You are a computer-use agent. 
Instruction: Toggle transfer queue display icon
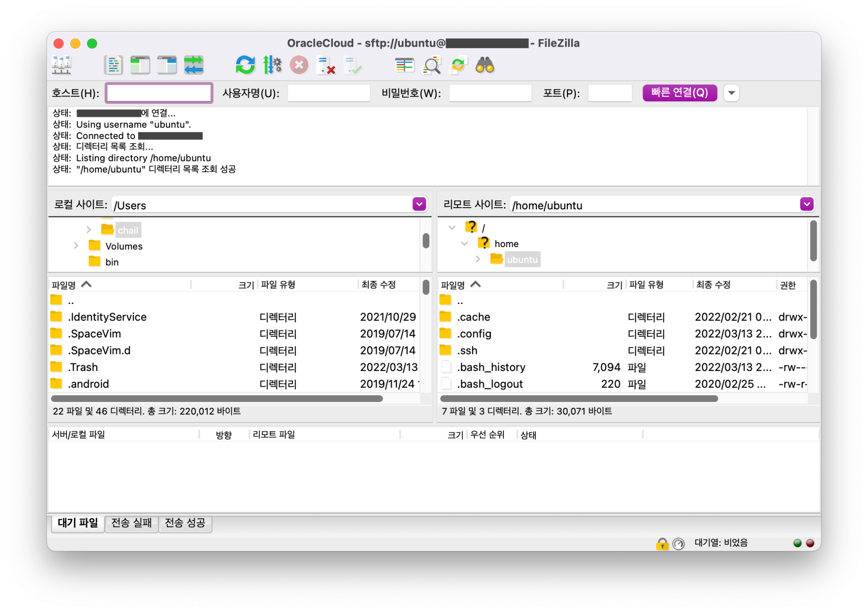pos(194,65)
